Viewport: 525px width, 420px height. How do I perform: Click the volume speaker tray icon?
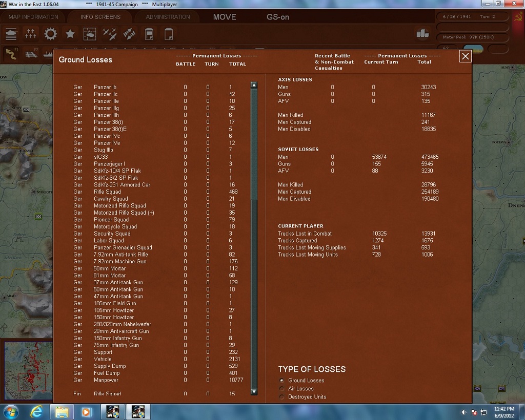[464, 412]
